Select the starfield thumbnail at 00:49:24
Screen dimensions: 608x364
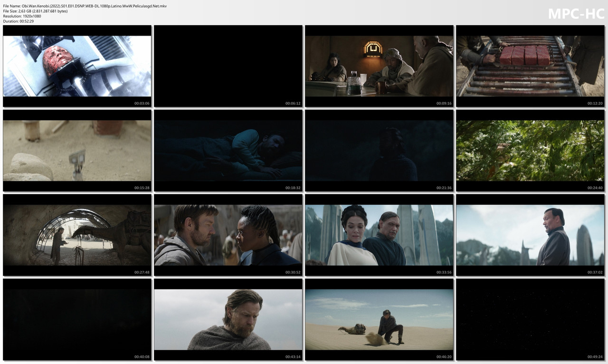[x=530, y=319]
